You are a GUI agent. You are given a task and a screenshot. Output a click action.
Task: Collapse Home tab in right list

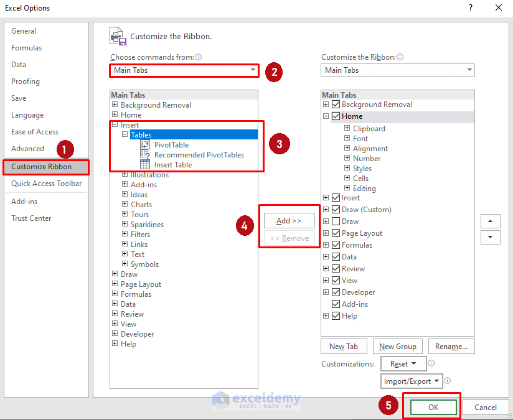pyautogui.click(x=326, y=116)
